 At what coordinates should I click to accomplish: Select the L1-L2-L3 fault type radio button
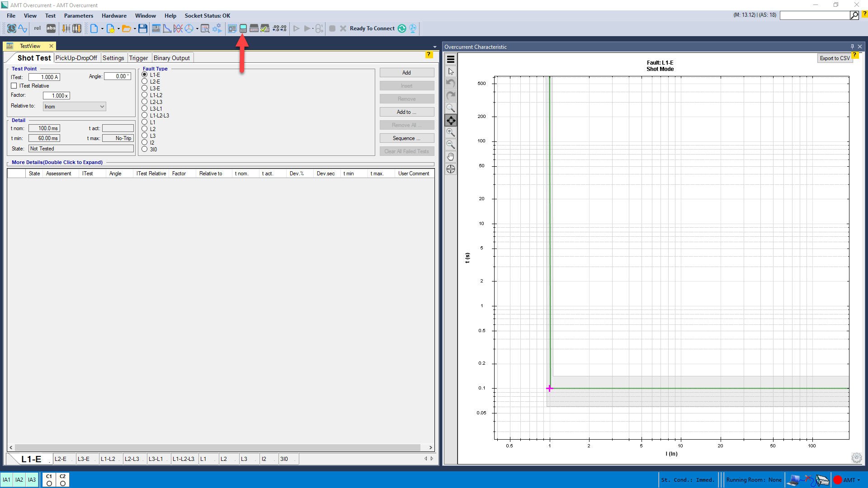[x=145, y=115]
